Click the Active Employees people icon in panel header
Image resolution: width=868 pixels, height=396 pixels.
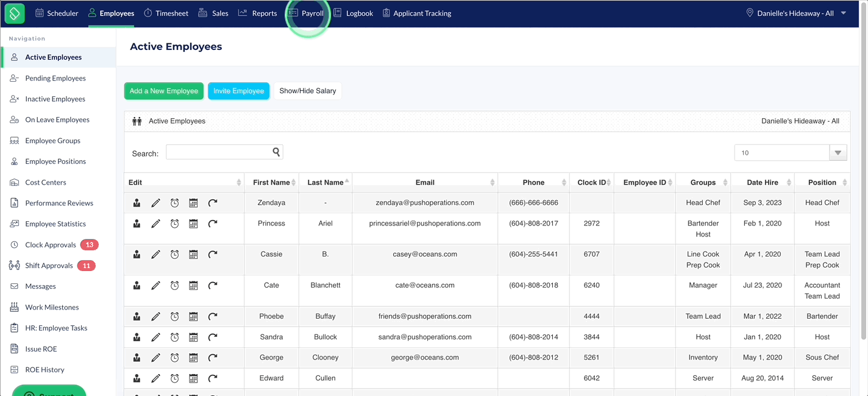pyautogui.click(x=137, y=121)
